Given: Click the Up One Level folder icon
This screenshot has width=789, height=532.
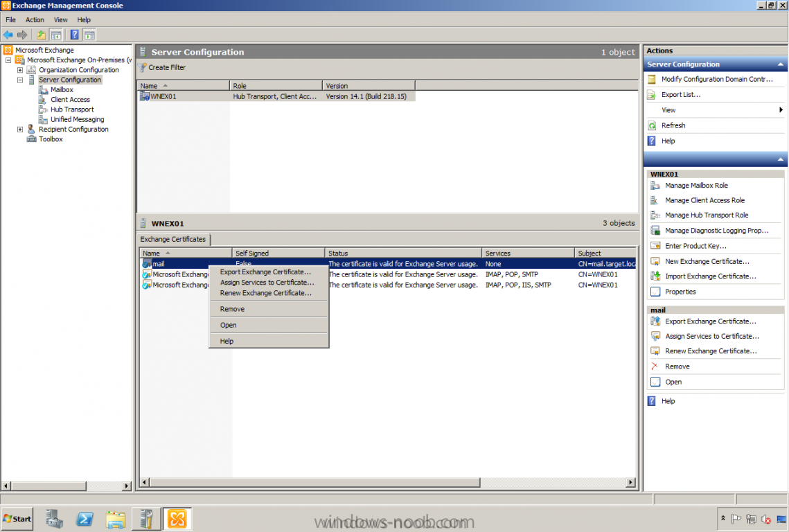Looking at the screenshot, I should click(42, 35).
